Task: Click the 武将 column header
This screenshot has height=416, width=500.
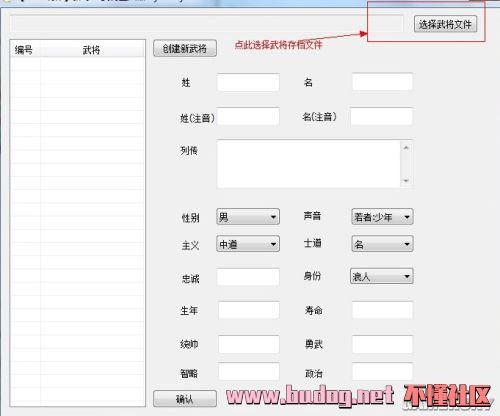Action: click(92, 50)
